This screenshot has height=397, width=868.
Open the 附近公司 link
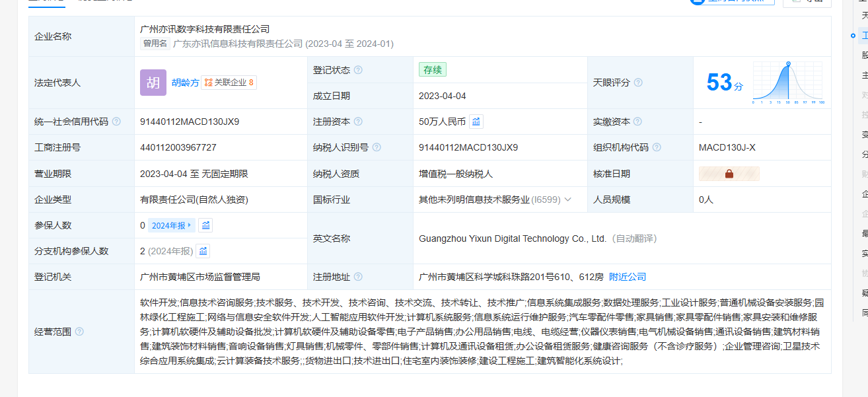coord(628,277)
